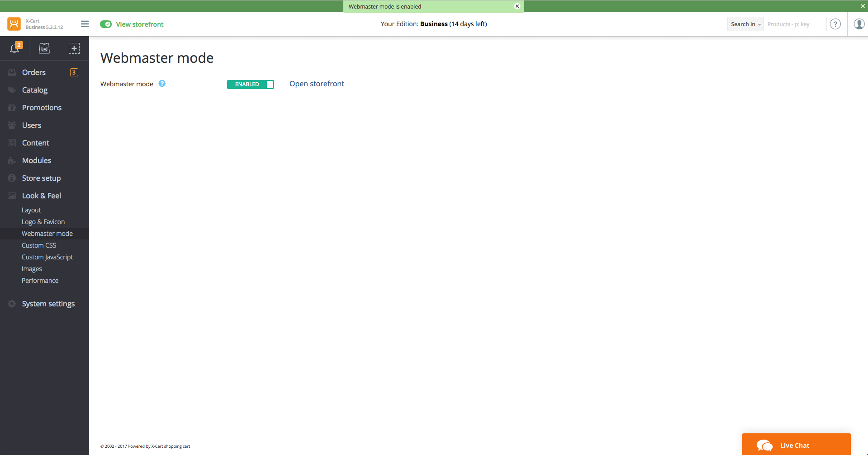Click the Promotions gift icon
868x455 pixels.
(12, 108)
